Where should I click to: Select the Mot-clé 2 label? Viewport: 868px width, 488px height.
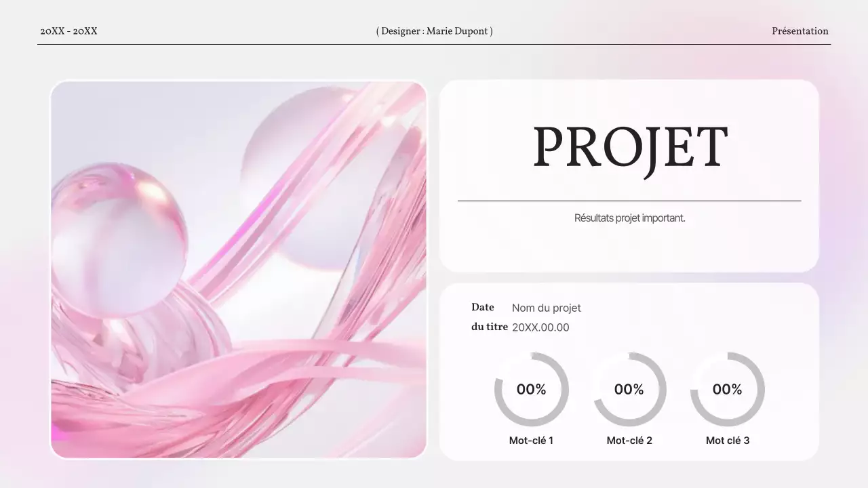point(629,440)
